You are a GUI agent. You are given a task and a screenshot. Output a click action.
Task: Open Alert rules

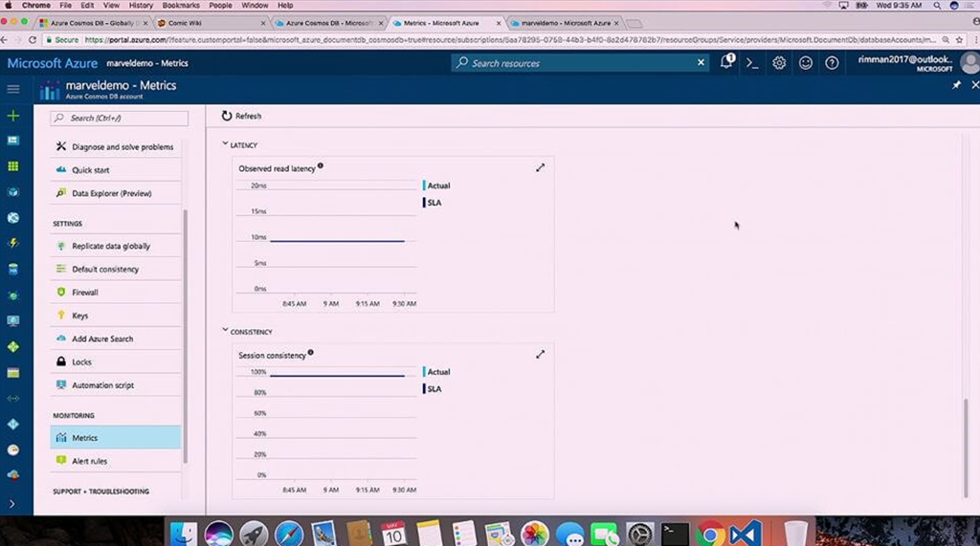coord(116,461)
